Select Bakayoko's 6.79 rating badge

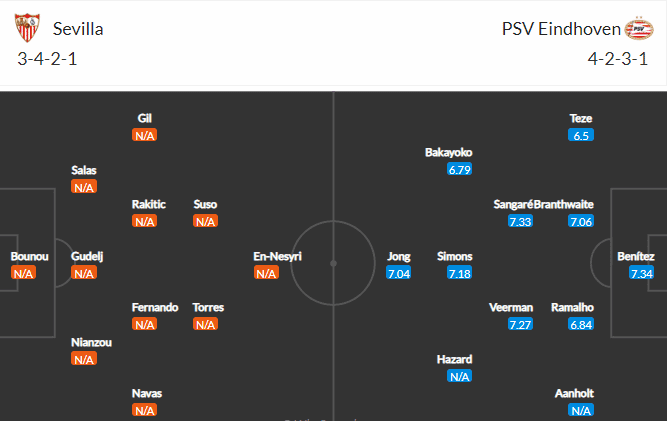[459, 169]
